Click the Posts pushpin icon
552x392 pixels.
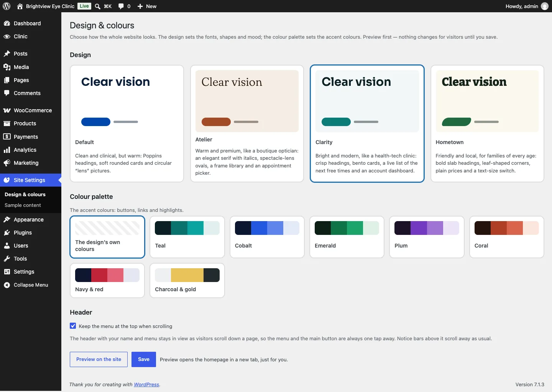(x=7, y=54)
